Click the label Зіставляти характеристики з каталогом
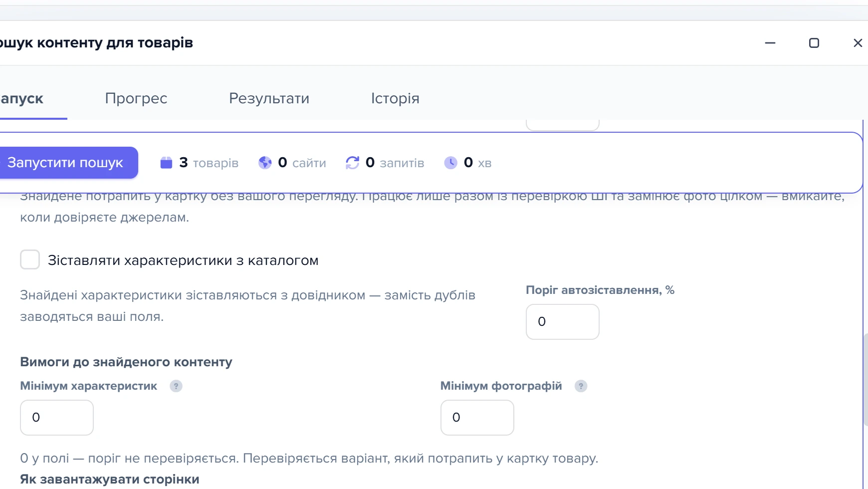 pos(183,260)
